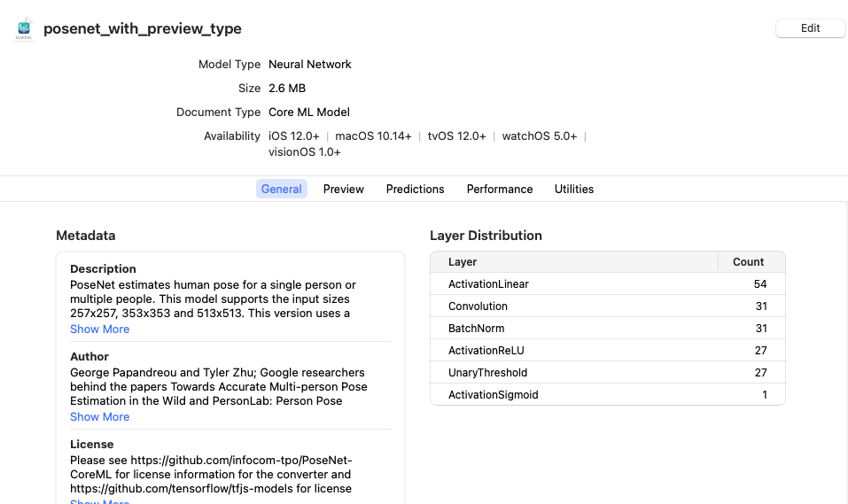Expand Description with its Show More link
The height and width of the screenshot is (504, 848).
pos(99,329)
